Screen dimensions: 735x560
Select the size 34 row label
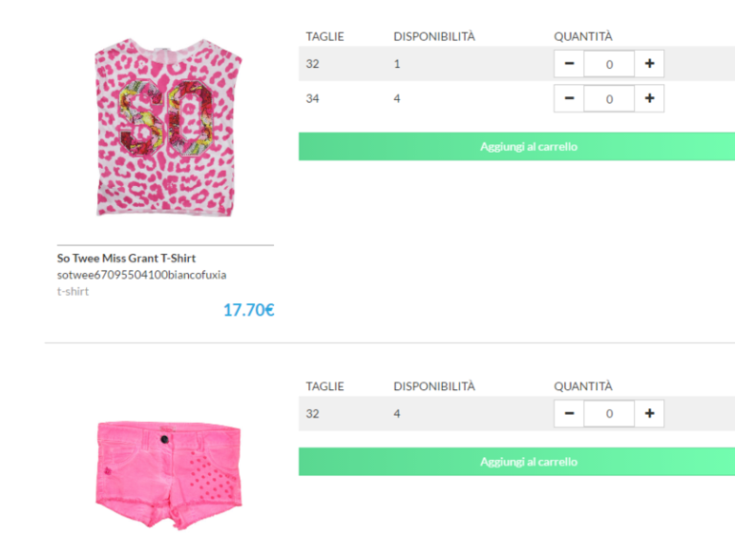click(313, 98)
